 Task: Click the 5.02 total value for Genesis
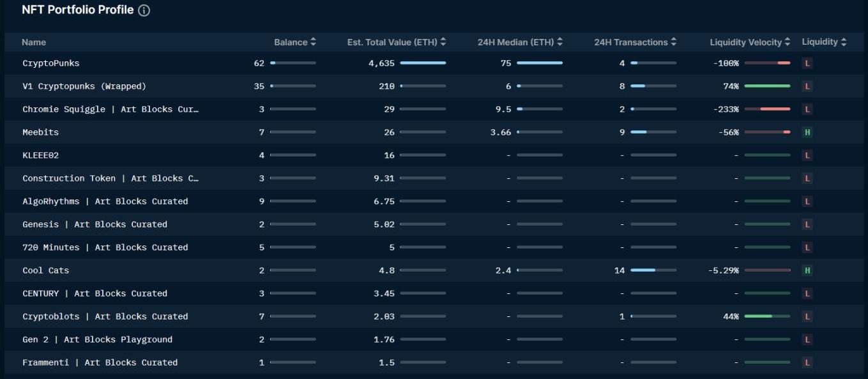384,224
